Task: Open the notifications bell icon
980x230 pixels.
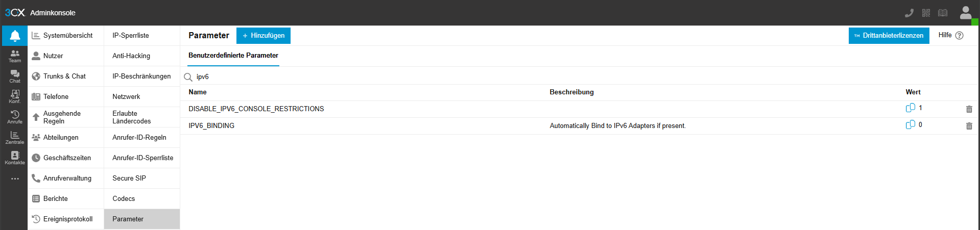Action: coord(15,36)
